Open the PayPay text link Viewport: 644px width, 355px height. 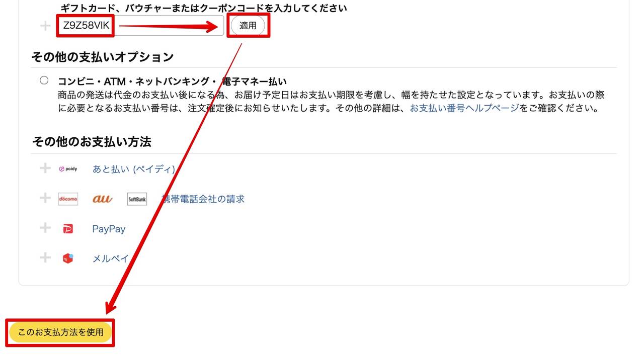(109, 229)
